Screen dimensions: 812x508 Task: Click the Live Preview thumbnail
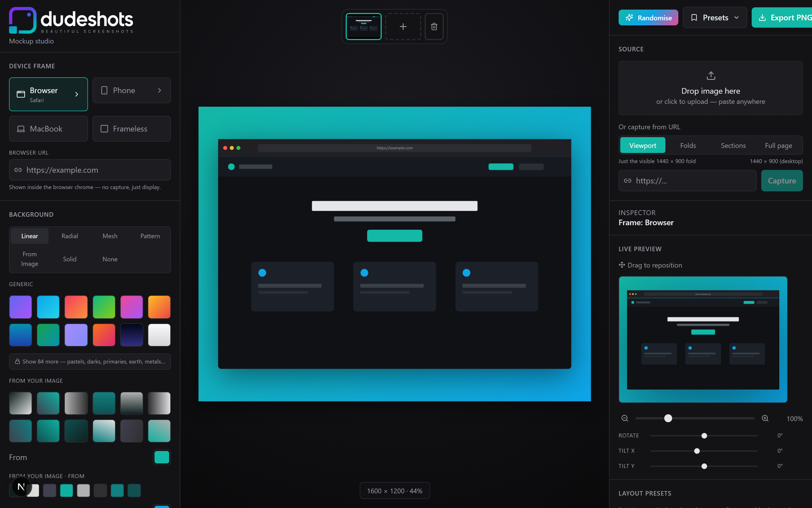pos(703,339)
